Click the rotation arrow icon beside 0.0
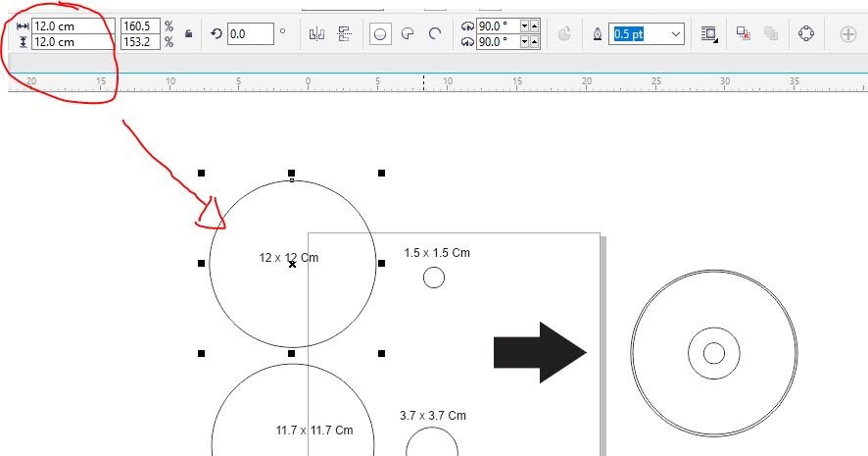This screenshot has height=456, width=868. [x=216, y=33]
